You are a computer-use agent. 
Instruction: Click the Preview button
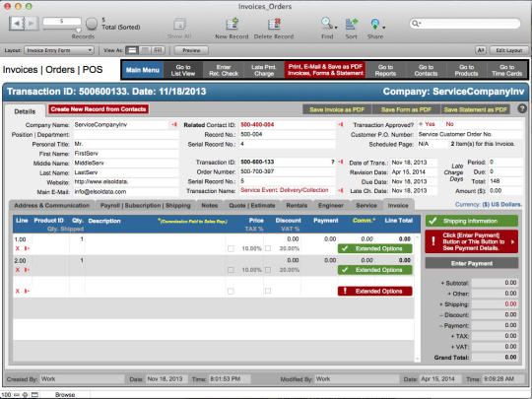pyautogui.click(x=191, y=50)
